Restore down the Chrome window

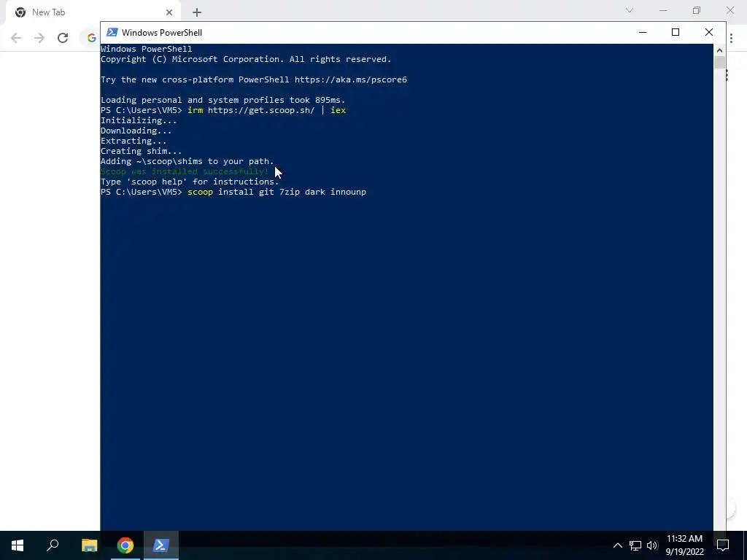697,10
